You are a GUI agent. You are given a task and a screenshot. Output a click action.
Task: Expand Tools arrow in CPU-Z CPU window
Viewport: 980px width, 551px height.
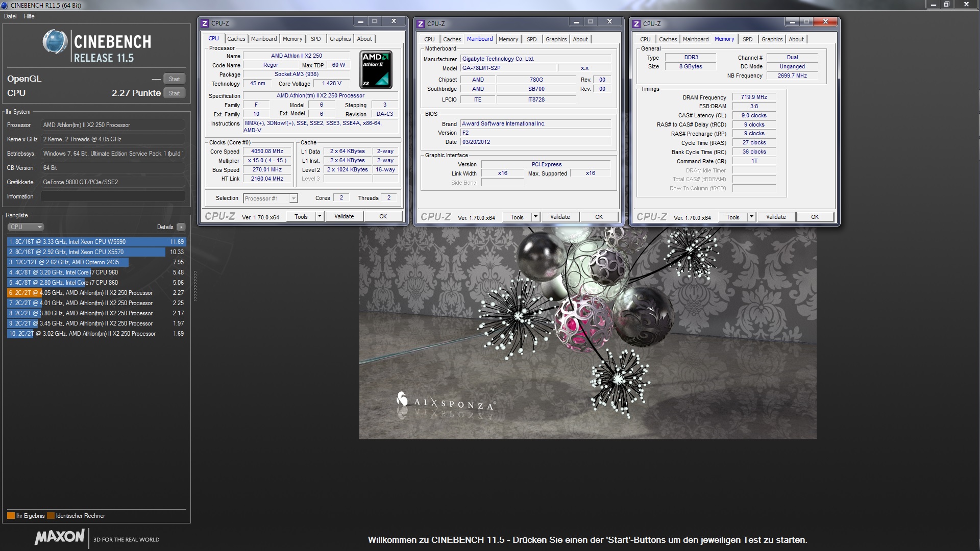[320, 216]
